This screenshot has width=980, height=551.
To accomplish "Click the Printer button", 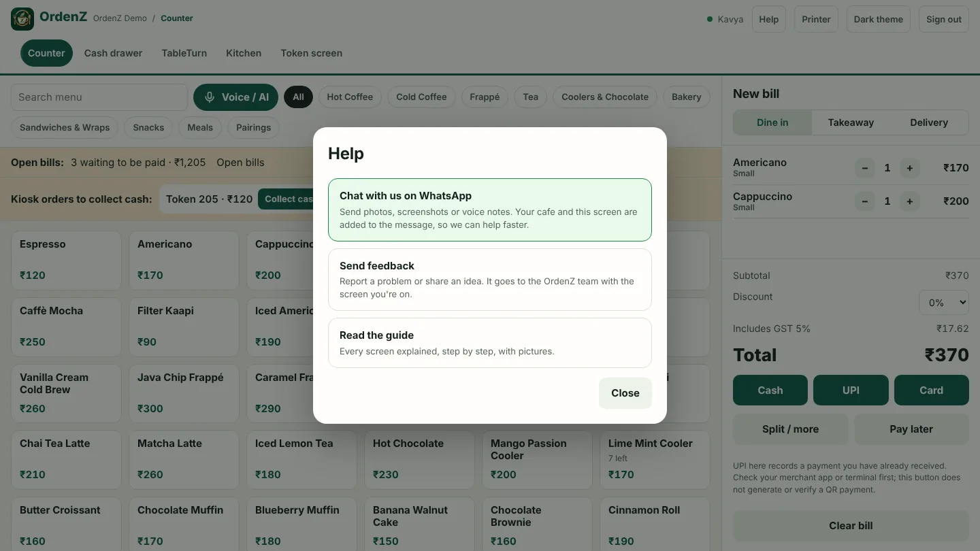I will [816, 19].
